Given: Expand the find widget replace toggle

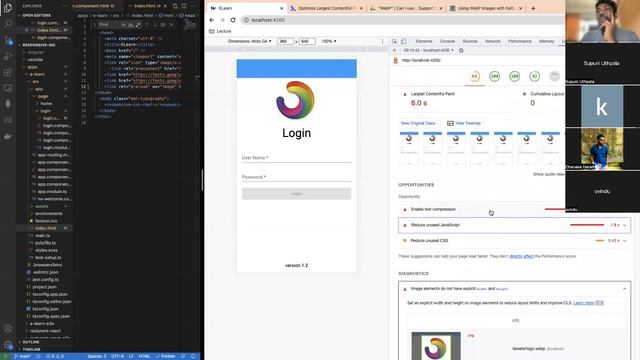Looking at the screenshot, I should coord(95,25).
